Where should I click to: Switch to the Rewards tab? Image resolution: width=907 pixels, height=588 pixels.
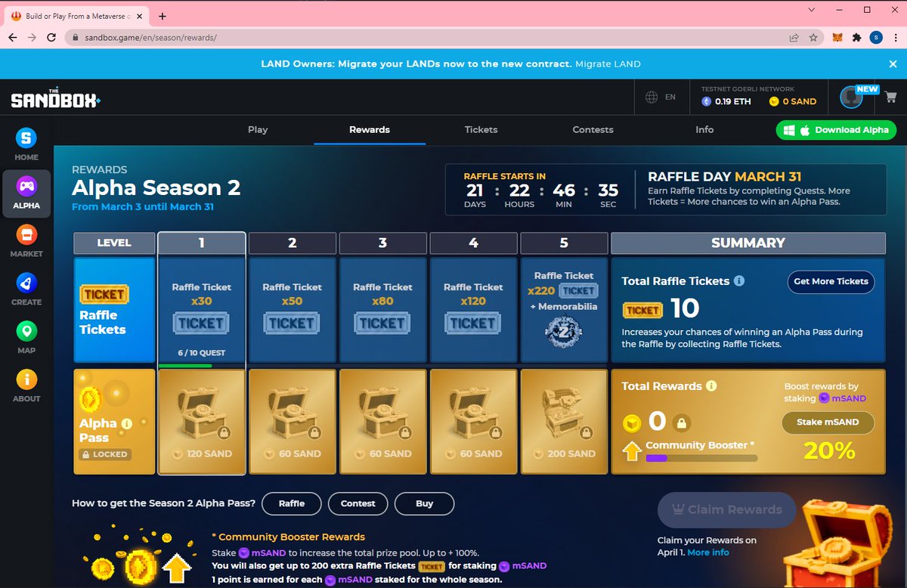click(x=370, y=129)
